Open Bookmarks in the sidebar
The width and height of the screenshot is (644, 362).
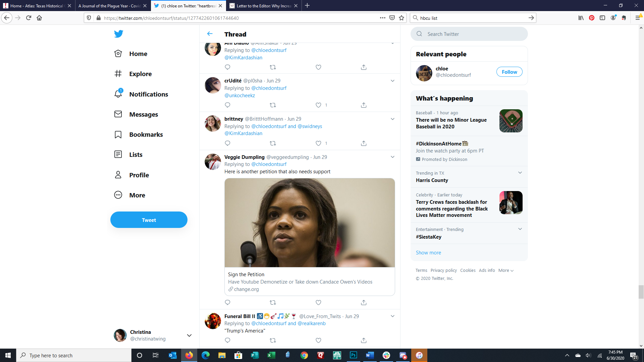click(x=146, y=134)
